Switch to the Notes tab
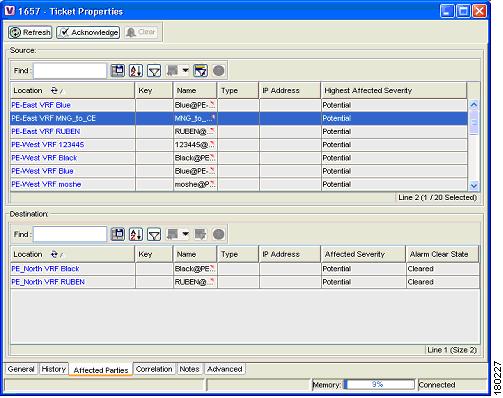Screen dimensions: 503x398 coord(189,369)
